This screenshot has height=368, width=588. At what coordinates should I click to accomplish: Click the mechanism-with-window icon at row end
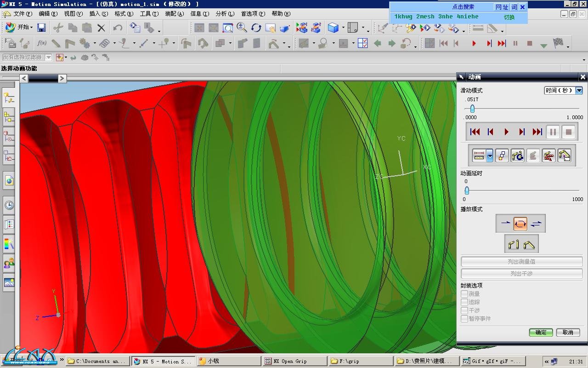564,156
